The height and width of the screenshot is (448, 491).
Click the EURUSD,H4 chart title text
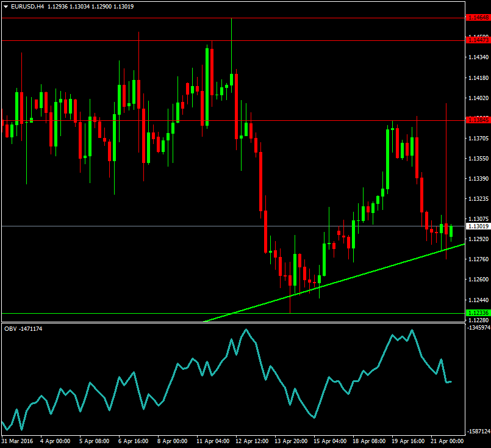(28, 7)
